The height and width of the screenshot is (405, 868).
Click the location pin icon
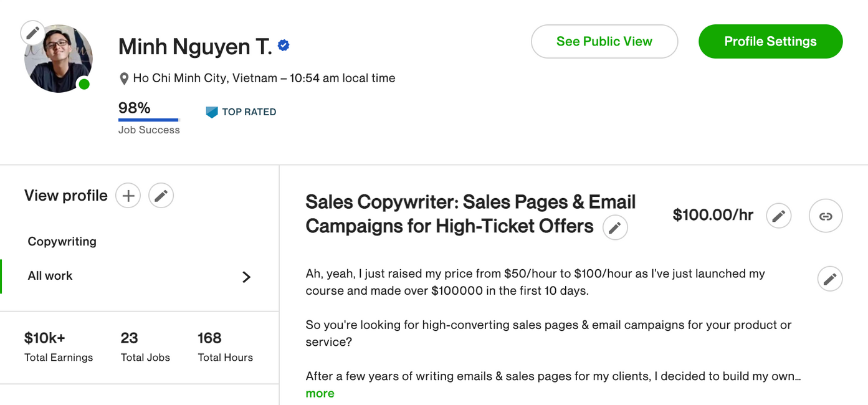click(x=124, y=79)
